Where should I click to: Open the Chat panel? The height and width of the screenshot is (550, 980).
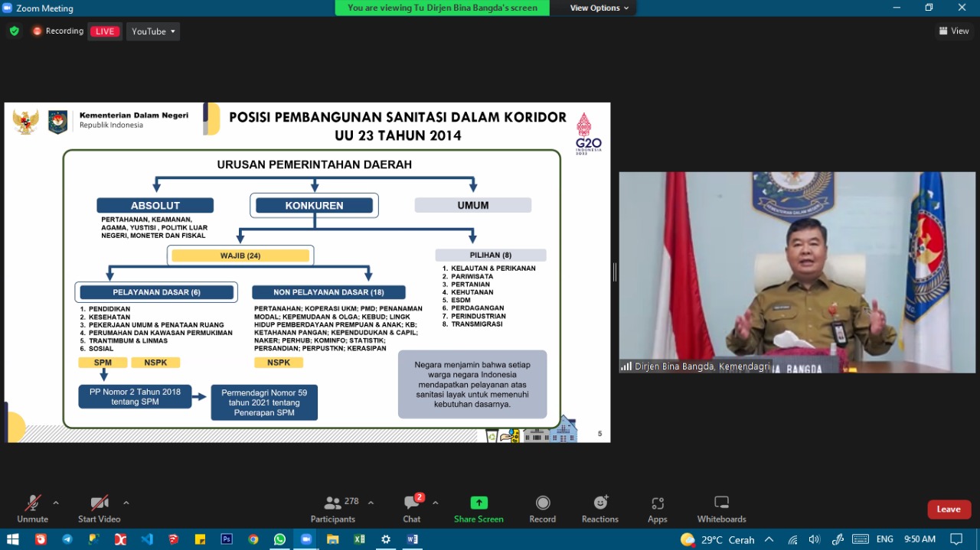(412, 503)
